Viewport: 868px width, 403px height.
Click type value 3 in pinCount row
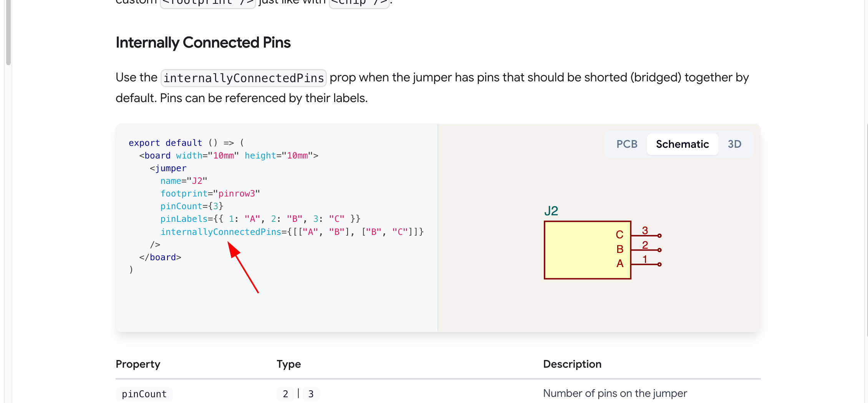pyautogui.click(x=311, y=394)
